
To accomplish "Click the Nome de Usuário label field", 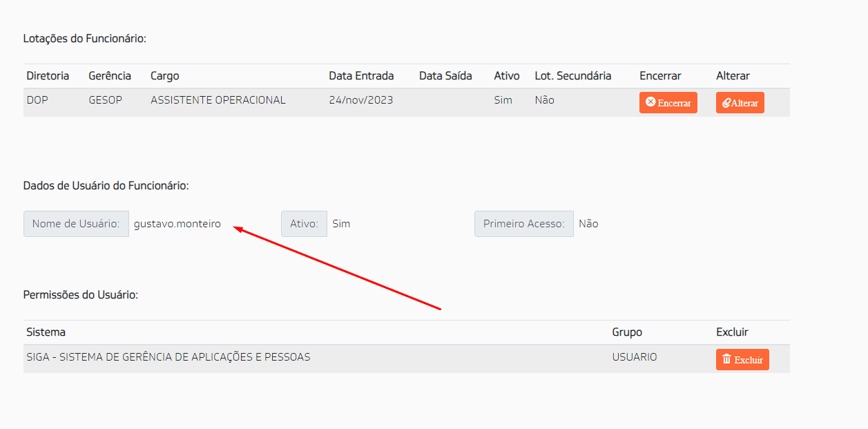I will [x=76, y=224].
